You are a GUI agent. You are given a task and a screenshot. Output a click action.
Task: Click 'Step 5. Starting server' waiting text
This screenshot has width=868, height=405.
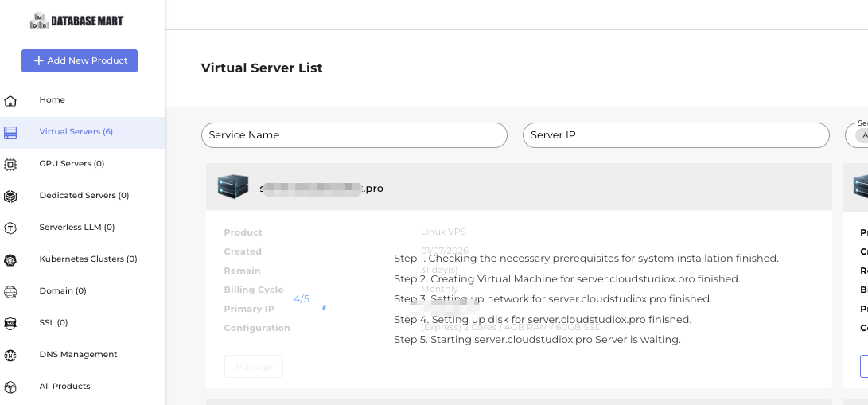pyautogui.click(x=537, y=339)
